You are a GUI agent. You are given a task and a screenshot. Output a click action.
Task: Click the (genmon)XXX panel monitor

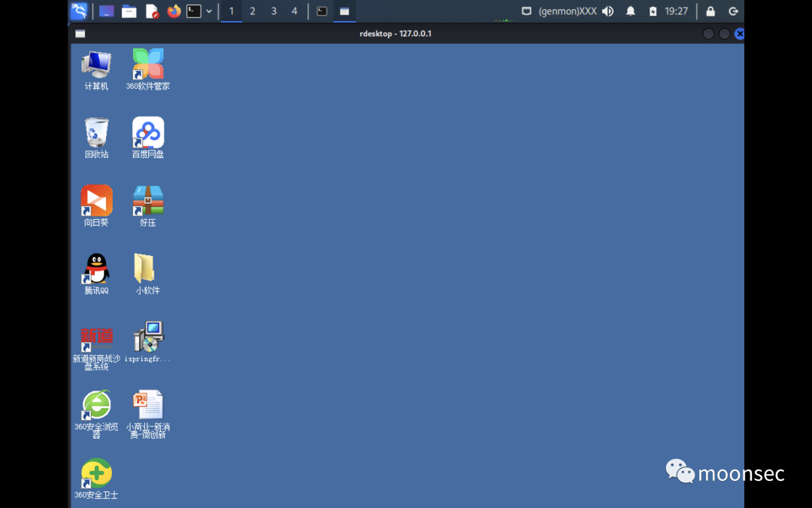coord(568,11)
